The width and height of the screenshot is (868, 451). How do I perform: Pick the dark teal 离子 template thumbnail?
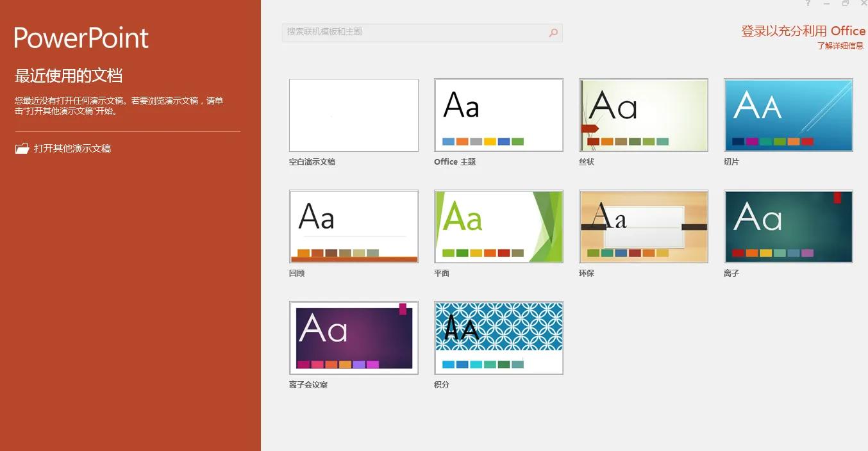pos(789,227)
